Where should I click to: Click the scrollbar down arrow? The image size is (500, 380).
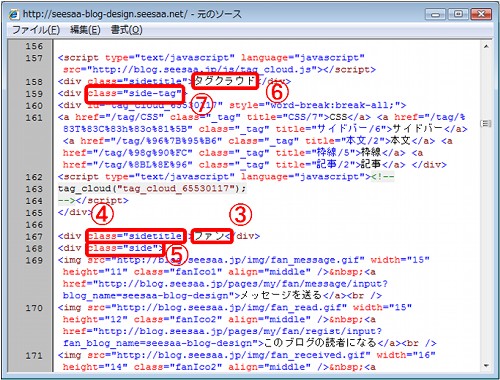pos(486,366)
